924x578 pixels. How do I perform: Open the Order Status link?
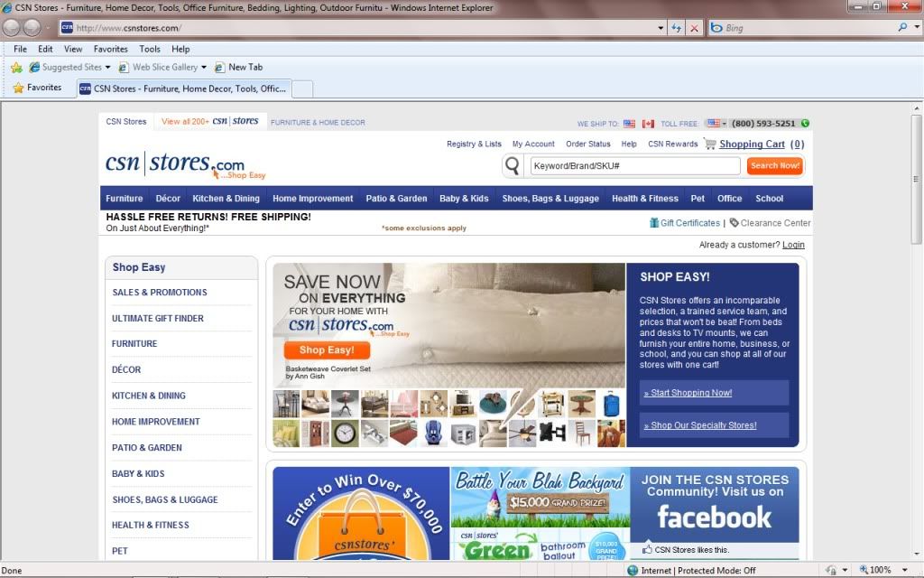588,144
